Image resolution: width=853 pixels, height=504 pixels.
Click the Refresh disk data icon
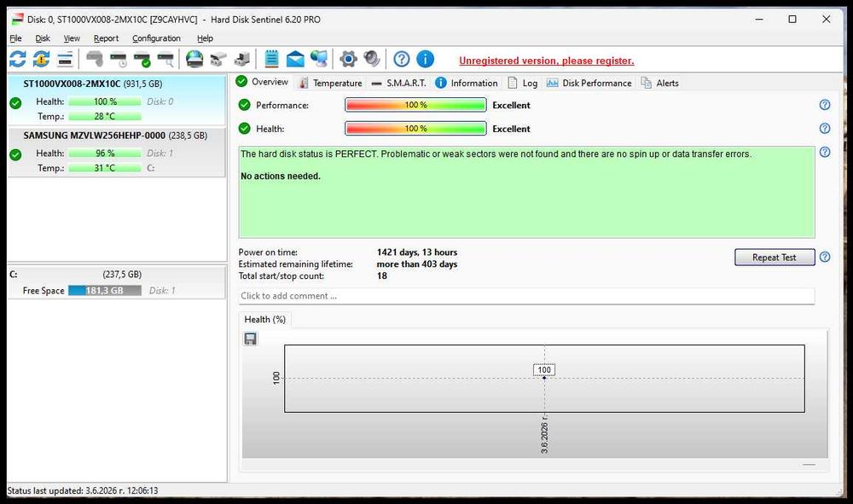pos(17,59)
